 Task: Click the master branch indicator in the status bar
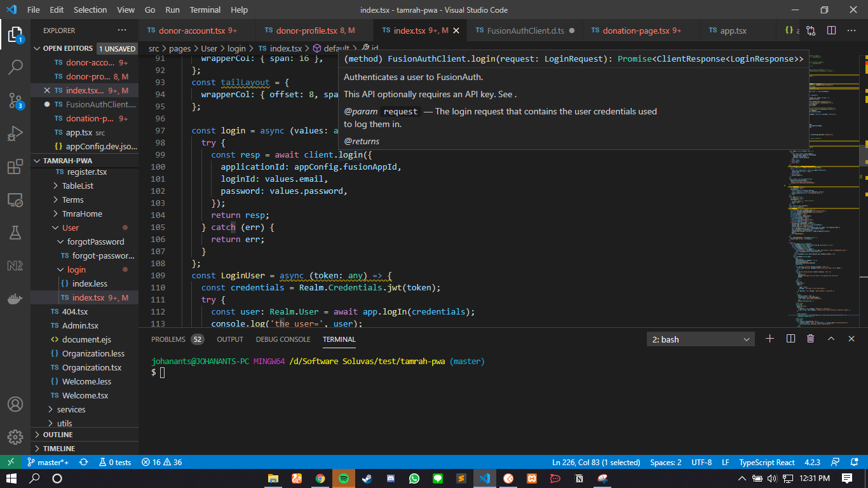[x=49, y=462]
